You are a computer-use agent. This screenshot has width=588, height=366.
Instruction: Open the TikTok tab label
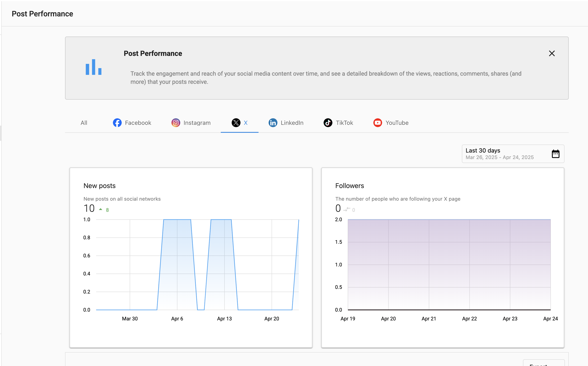(344, 123)
